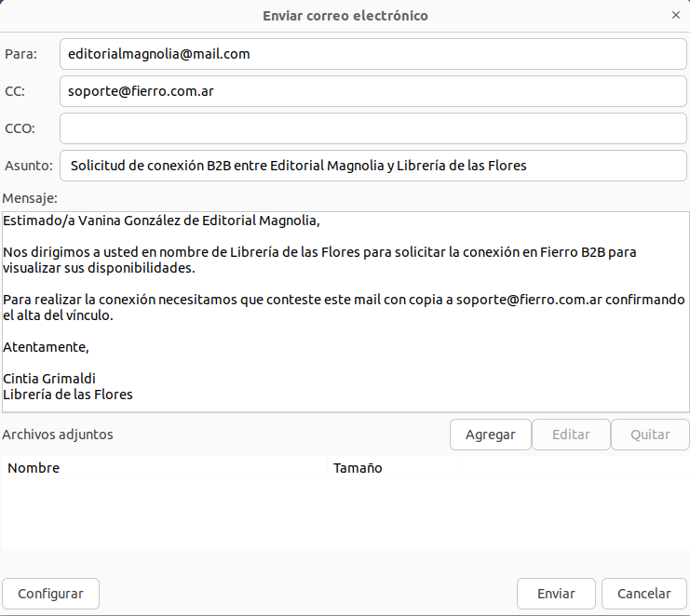Focus the CC address field
Screen dimensions: 690x616
click(x=373, y=91)
